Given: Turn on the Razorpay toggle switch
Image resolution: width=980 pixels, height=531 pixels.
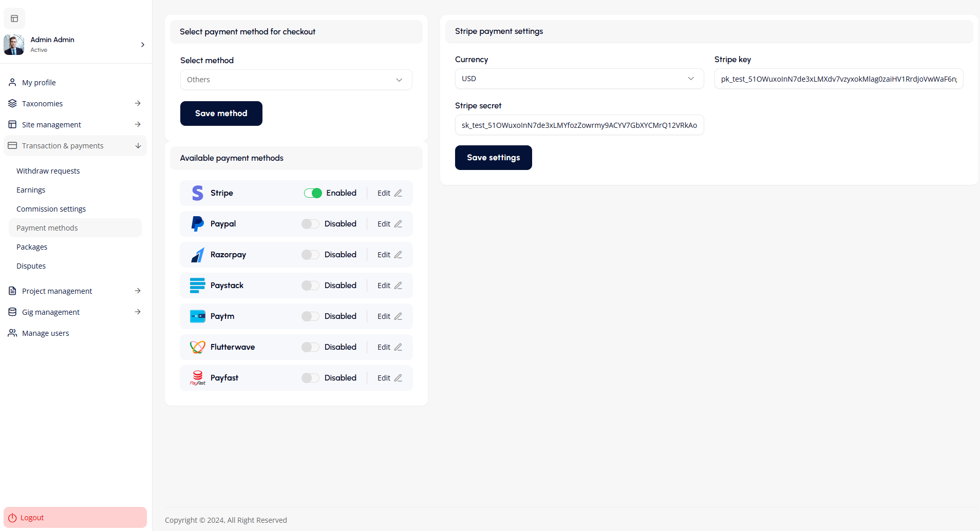Looking at the screenshot, I should click(x=310, y=255).
